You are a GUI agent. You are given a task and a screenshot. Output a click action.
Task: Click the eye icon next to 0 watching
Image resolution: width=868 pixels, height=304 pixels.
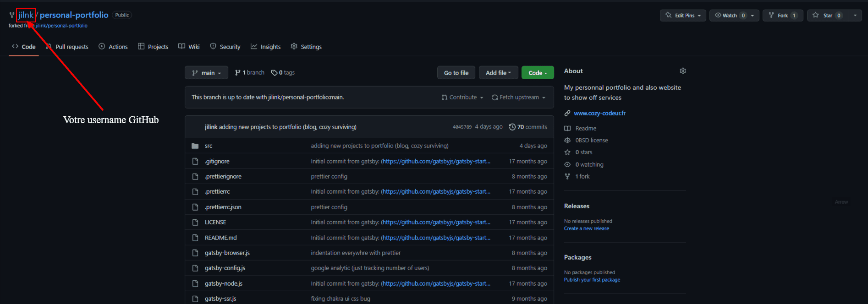tap(567, 164)
